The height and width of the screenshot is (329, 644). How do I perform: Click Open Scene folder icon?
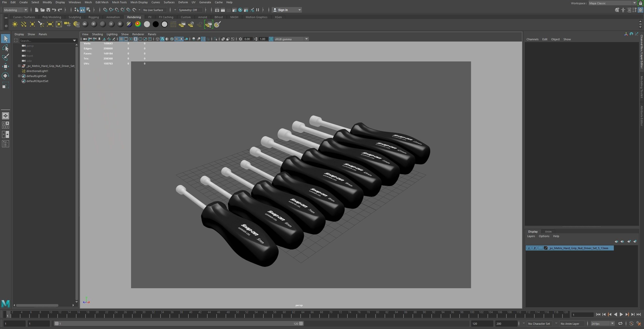42,10
